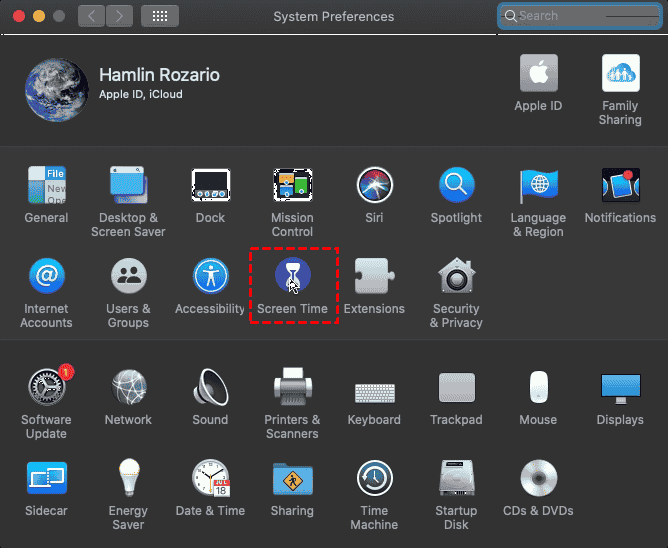Click Hamlin Rozario profile picture
Screen dimensions: 669x548
coord(56,89)
